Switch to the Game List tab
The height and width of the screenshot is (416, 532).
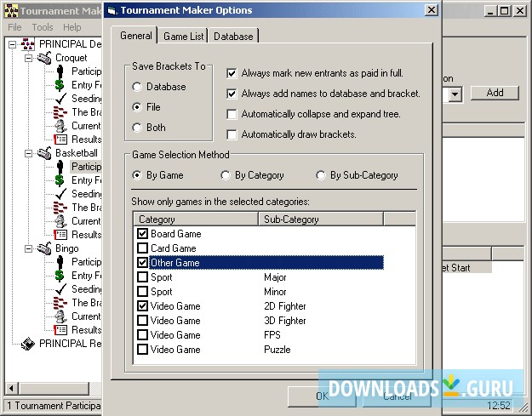184,37
